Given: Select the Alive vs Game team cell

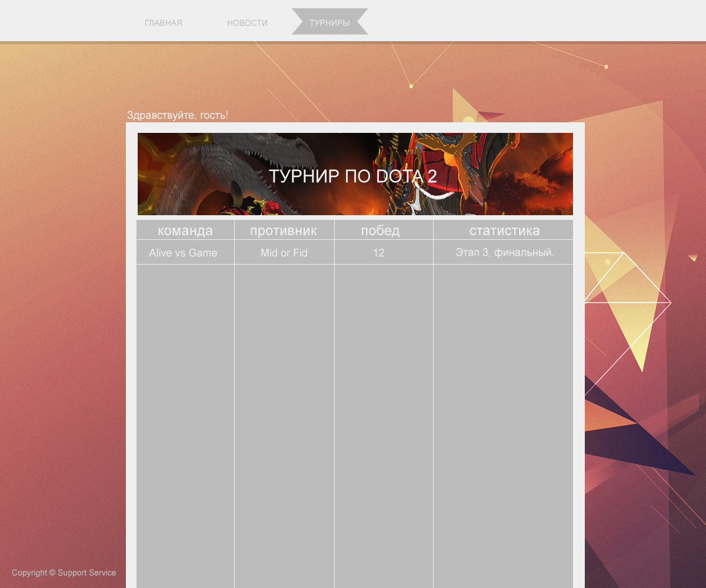Looking at the screenshot, I should click(x=185, y=253).
